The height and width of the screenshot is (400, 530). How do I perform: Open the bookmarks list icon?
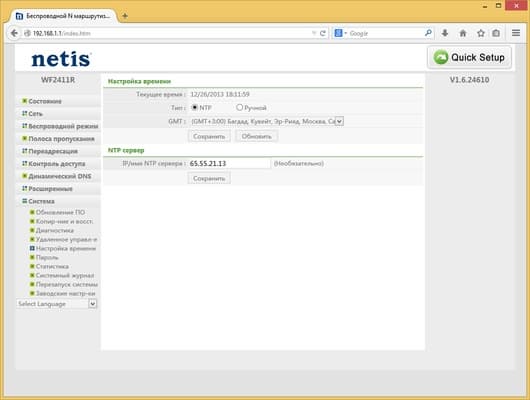[496, 33]
